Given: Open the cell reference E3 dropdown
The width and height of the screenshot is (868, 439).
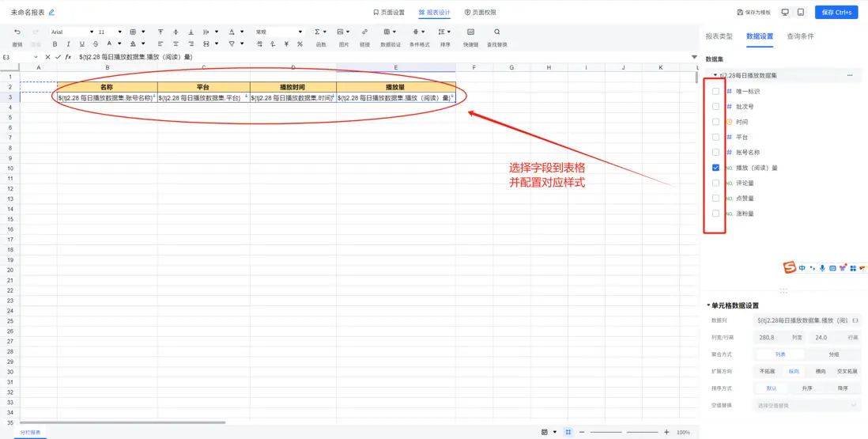Looking at the screenshot, I should [36, 57].
